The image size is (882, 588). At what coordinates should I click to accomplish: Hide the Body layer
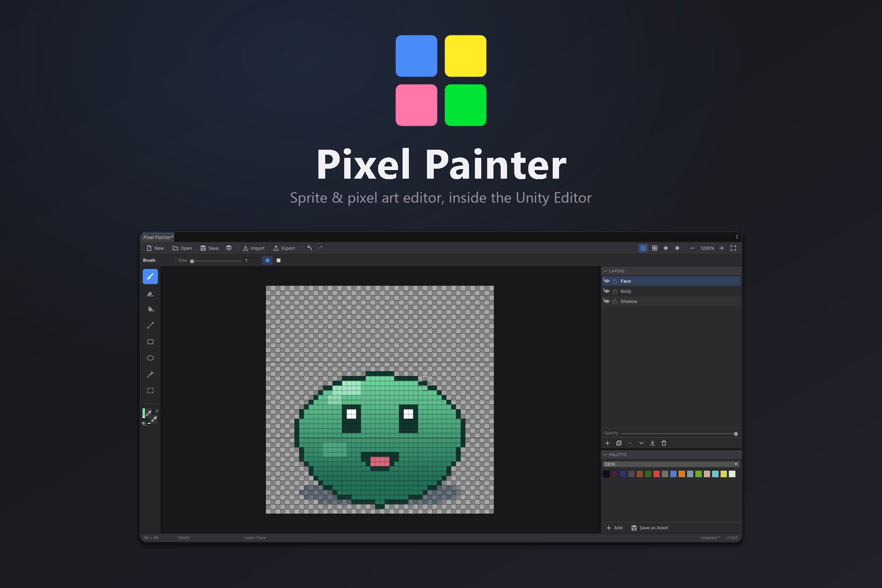607,291
